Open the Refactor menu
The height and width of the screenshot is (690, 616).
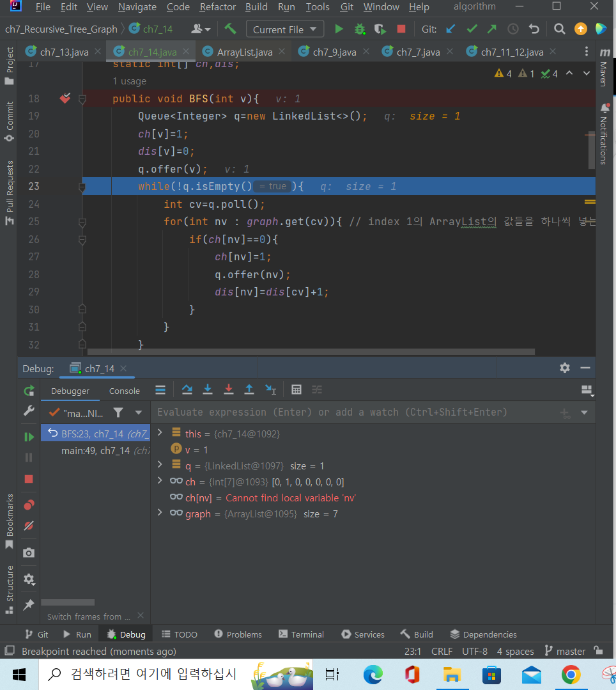tap(217, 7)
